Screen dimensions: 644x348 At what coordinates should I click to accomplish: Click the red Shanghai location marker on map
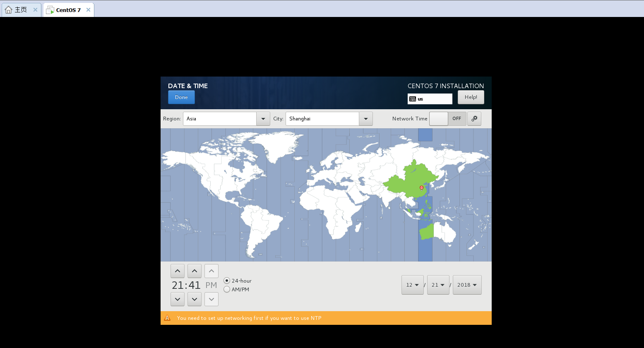coord(422,187)
